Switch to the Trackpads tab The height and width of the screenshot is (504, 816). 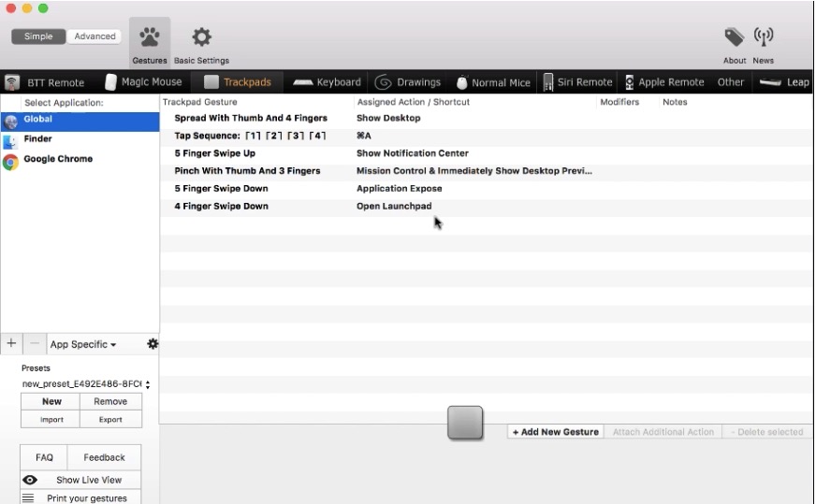pos(238,82)
